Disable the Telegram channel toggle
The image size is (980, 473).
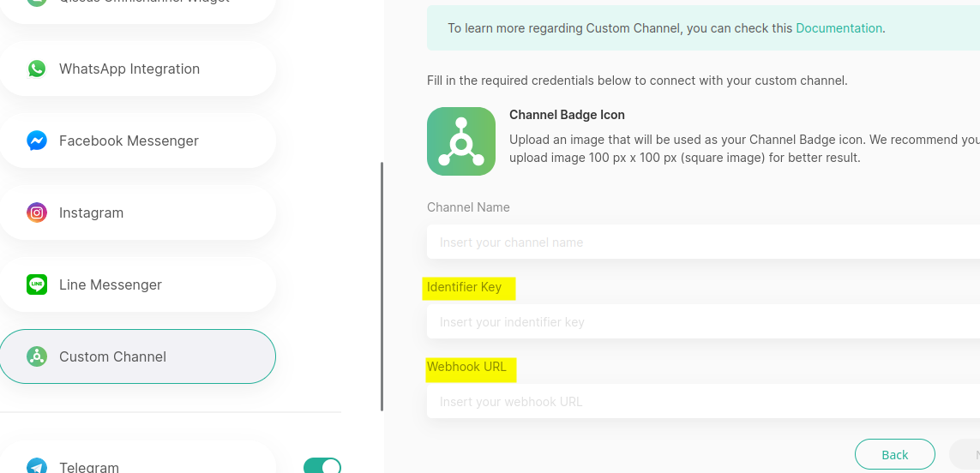(322, 465)
